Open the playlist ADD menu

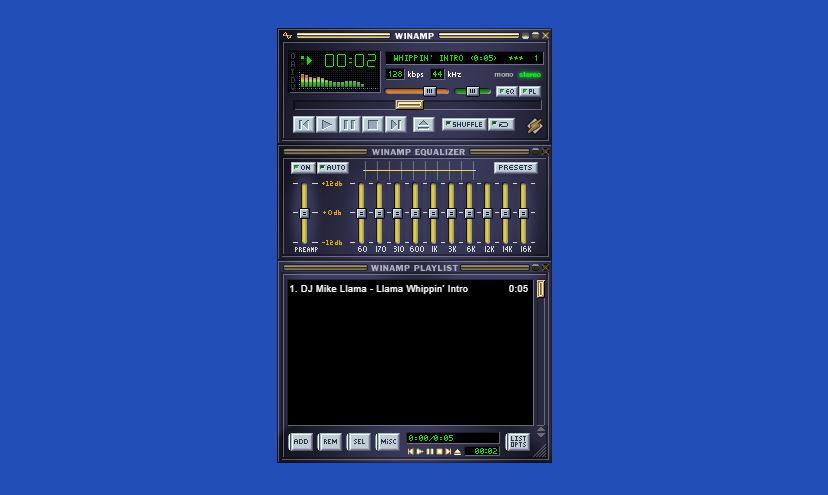300,441
